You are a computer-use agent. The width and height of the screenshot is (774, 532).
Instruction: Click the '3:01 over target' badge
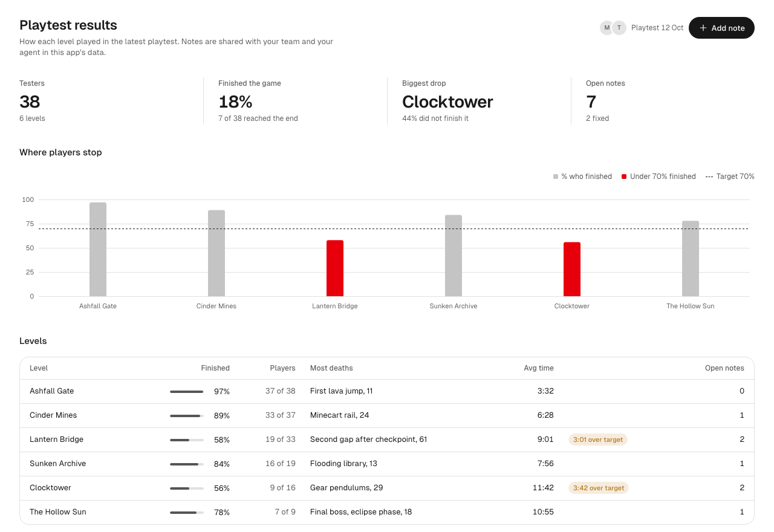click(598, 440)
